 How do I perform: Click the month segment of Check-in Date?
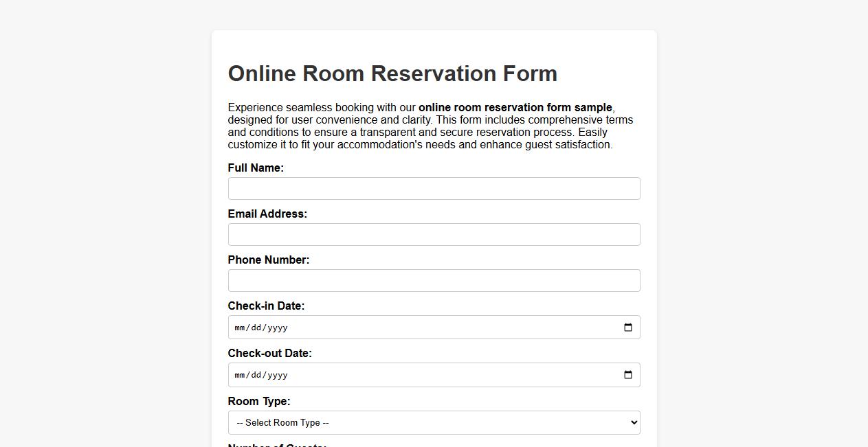pos(240,328)
